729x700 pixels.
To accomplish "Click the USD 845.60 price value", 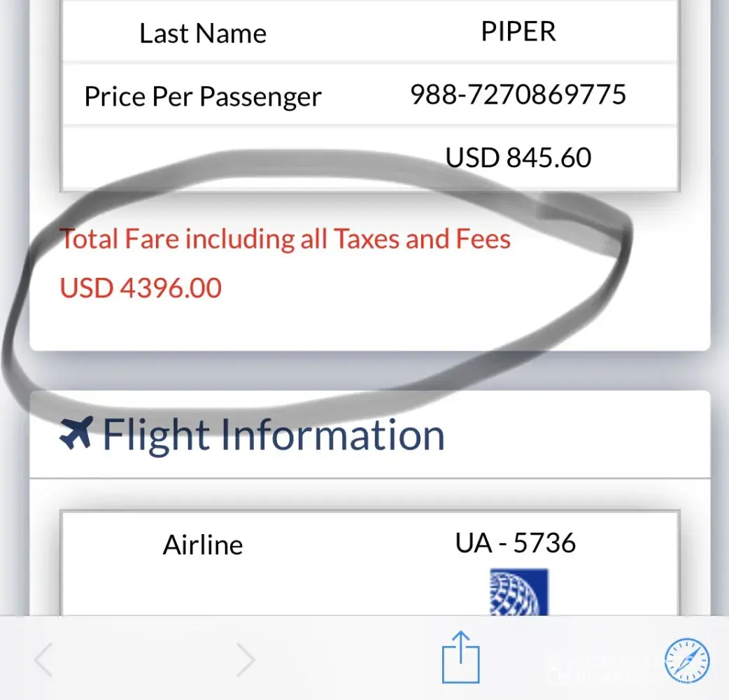I will coord(518,157).
